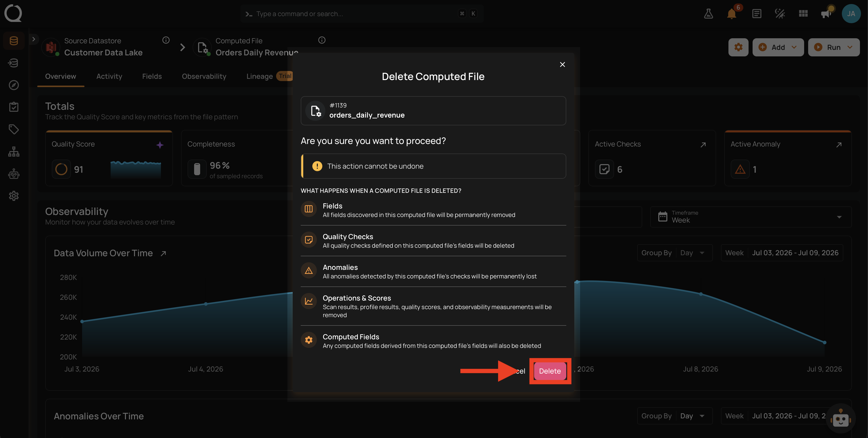868x438 pixels.
Task: Open the apps grid icon
Action: pos(803,14)
